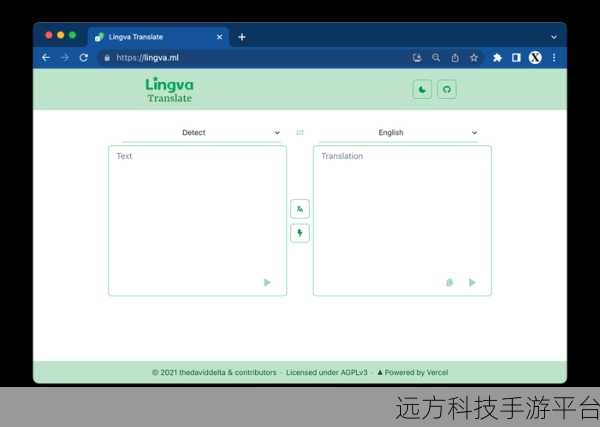The height and width of the screenshot is (427, 600).
Task: Open the browser extensions puzzle icon
Action: point(497,58)
